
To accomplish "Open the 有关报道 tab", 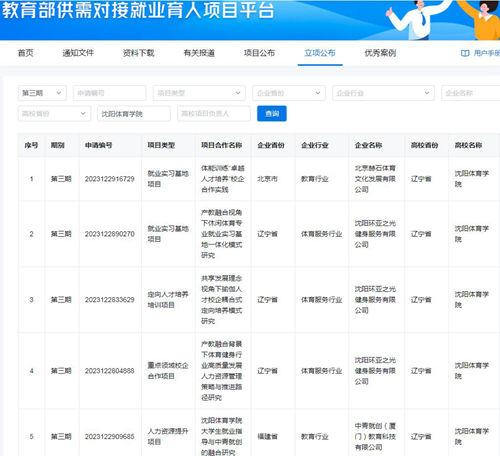I will pyautogui.click(x=199, y=53).
